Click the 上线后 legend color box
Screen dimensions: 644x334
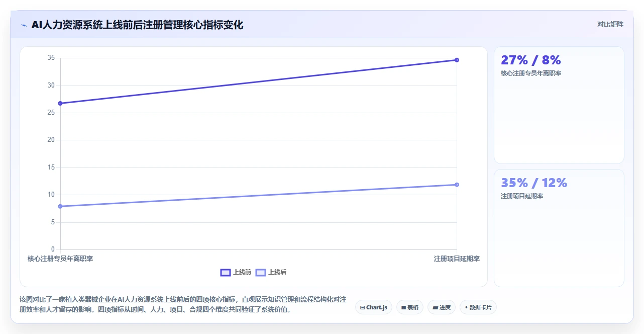point(261,272)
